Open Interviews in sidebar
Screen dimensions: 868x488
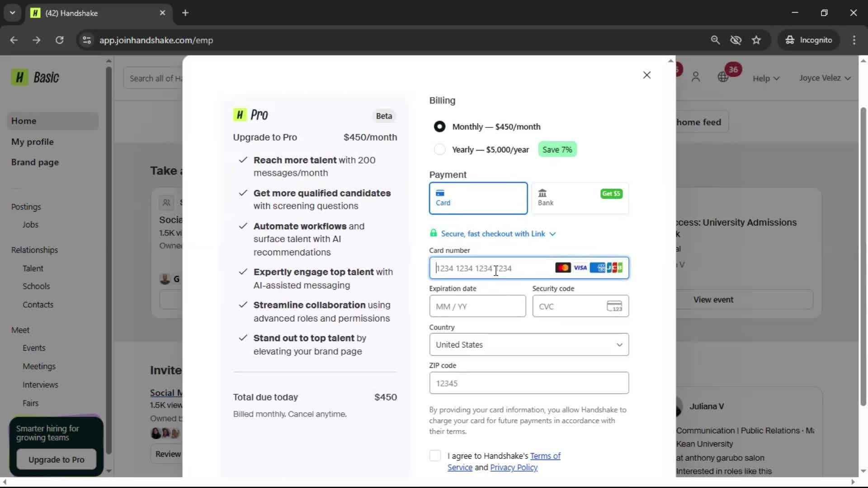40,385
